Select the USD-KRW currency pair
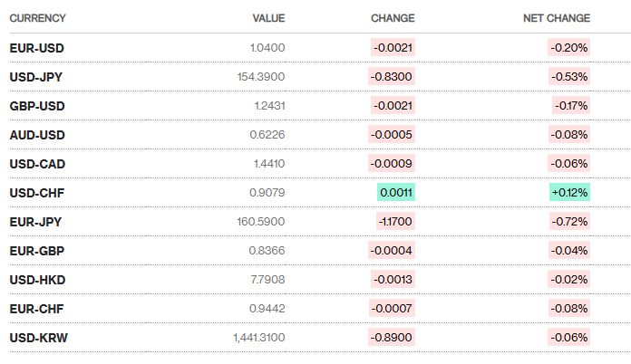 pos(38,338)
